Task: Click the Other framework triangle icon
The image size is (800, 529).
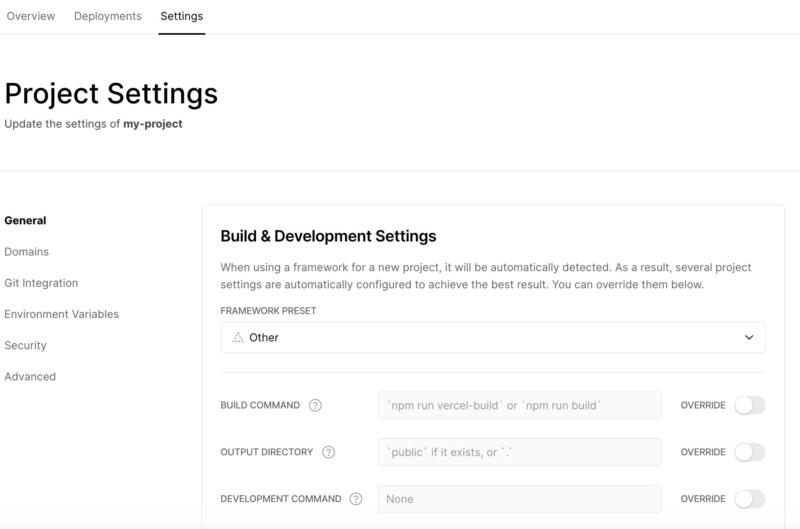Action: click(x=238, y=338)
